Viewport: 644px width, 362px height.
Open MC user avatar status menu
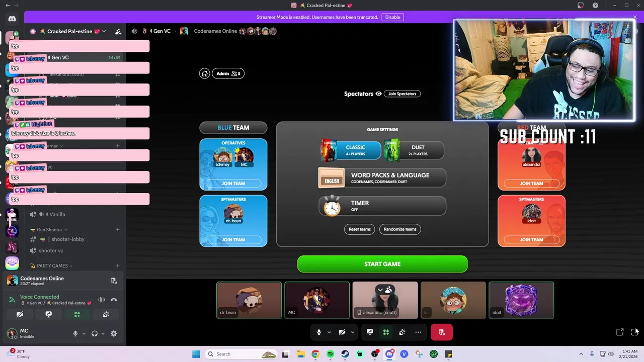tap(12, 333)
